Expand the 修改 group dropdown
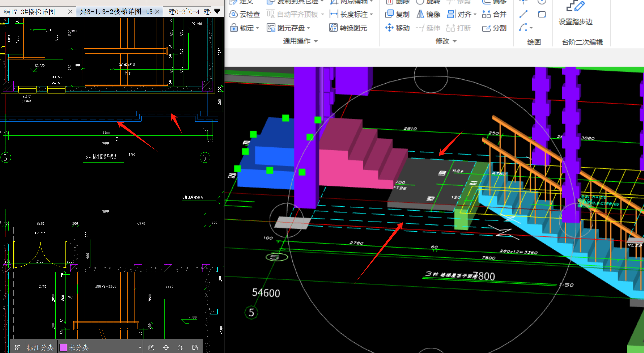The image size is (644, 353). point(455,41)
